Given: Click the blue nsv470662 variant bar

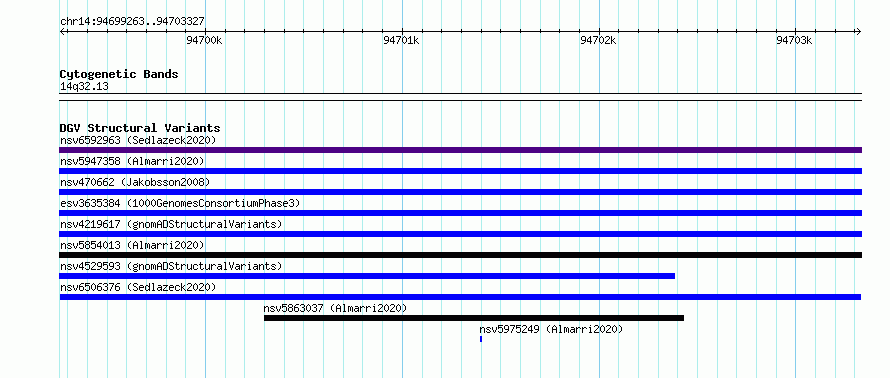Looking at the screenshot, I should click(x=460, y=192).
